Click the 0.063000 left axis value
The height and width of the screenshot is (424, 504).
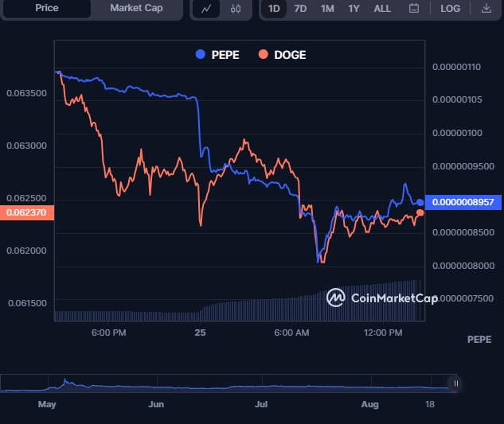[x=27, y=146]
